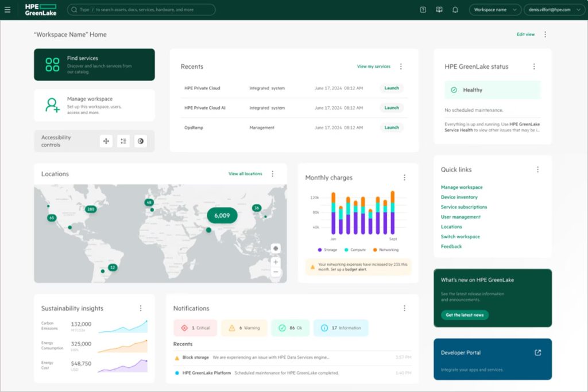Toggle the move/drag accessibility control
588x392 pixels.
(106, 141)
